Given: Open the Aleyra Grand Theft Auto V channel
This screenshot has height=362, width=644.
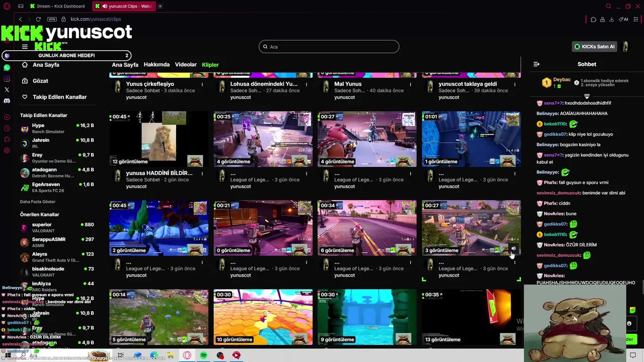Looking at the screenshot, I should pos(57,257).
